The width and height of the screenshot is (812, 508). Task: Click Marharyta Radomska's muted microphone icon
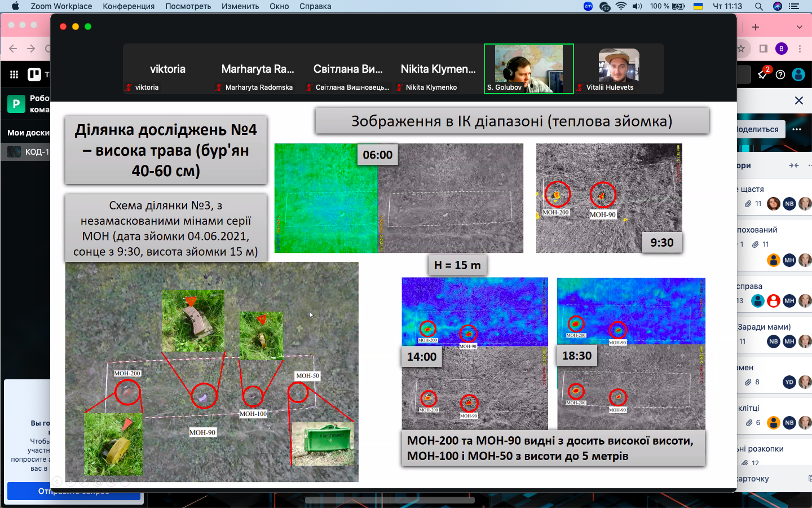(219, 87)
